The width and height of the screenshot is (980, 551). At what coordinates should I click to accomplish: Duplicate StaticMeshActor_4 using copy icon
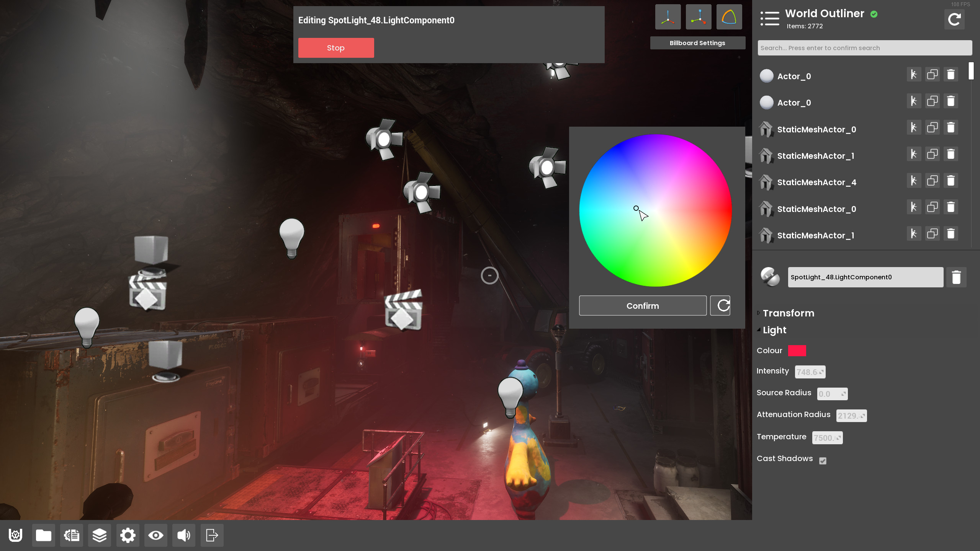[x=932, y=181]
